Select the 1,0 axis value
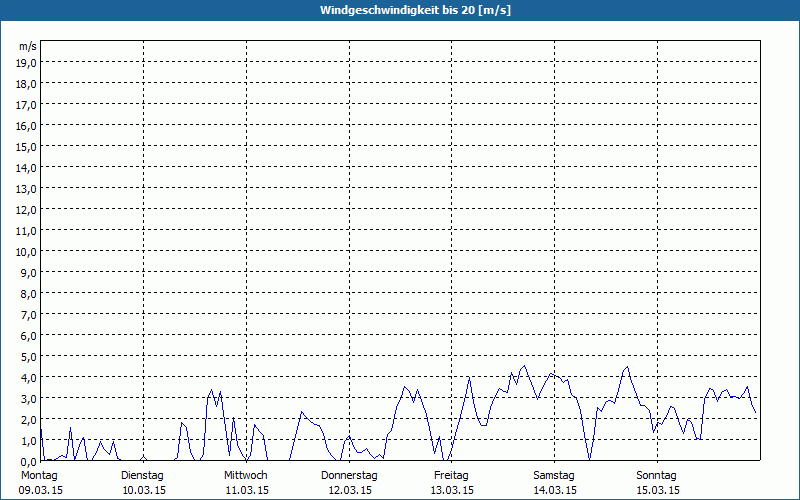The width and height of the screenshot is (800, 500). point(28,441)
